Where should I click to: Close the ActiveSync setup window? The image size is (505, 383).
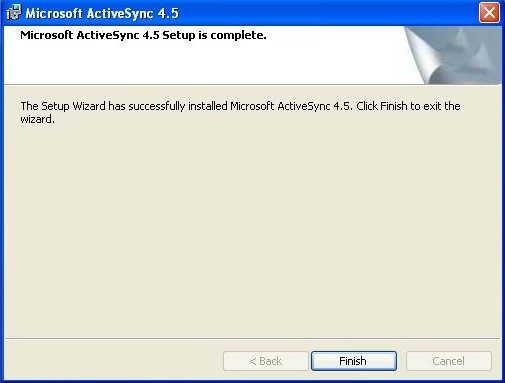pos(489,13)
